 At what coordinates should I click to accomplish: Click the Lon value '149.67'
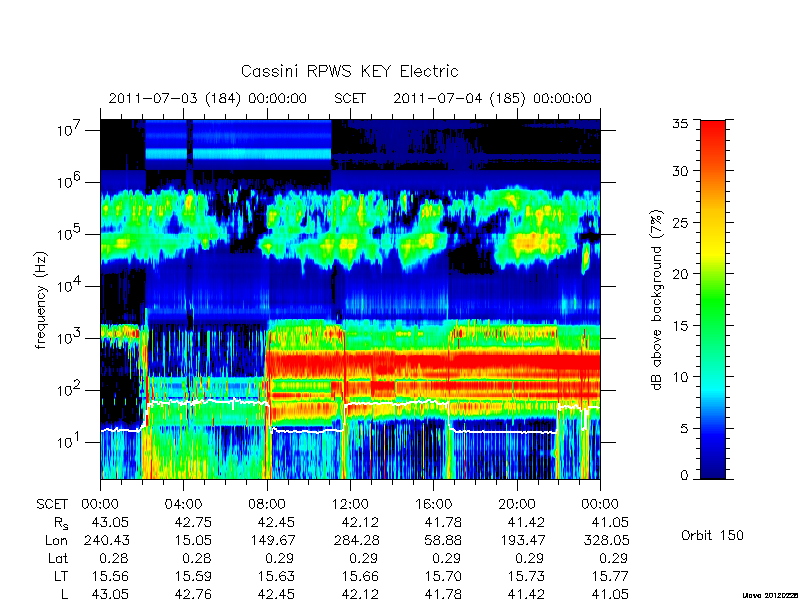tap(272, 540)
